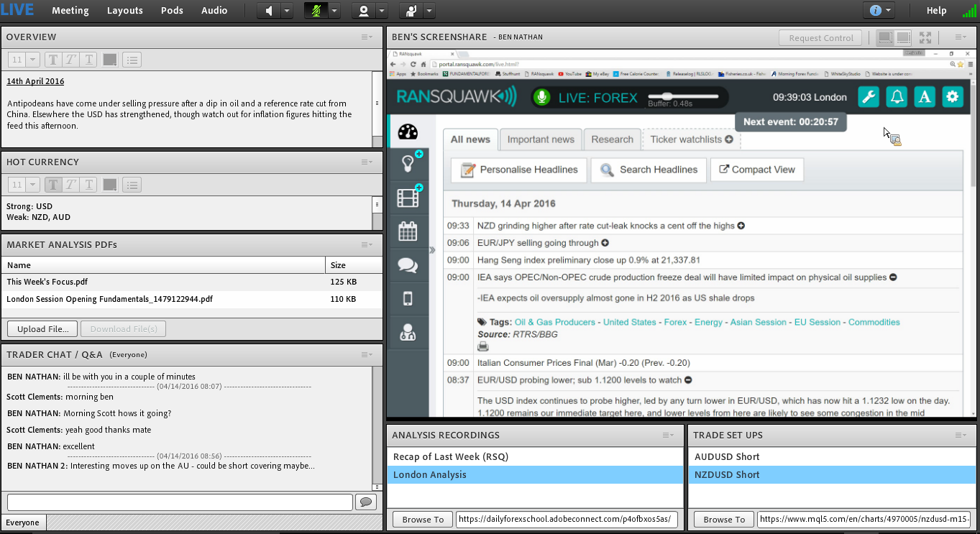980x534 pixels.
Task: Open text color swatch in Overview pod
Action: coord(110,60)
